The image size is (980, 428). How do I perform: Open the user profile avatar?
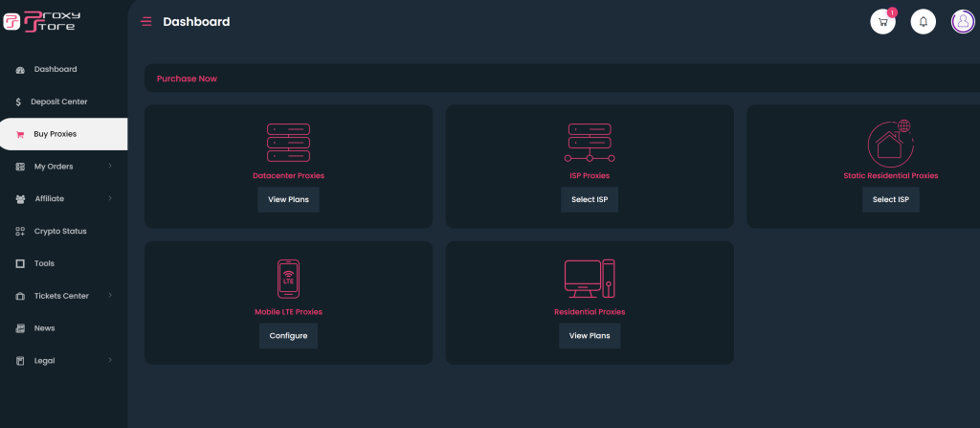coord(962,21)
